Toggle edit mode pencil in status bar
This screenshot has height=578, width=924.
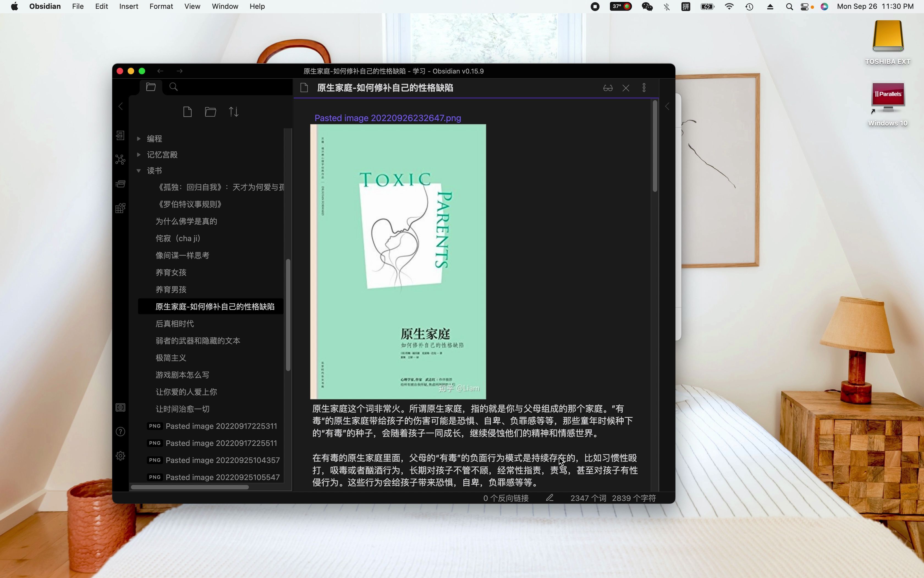[550, 498]
